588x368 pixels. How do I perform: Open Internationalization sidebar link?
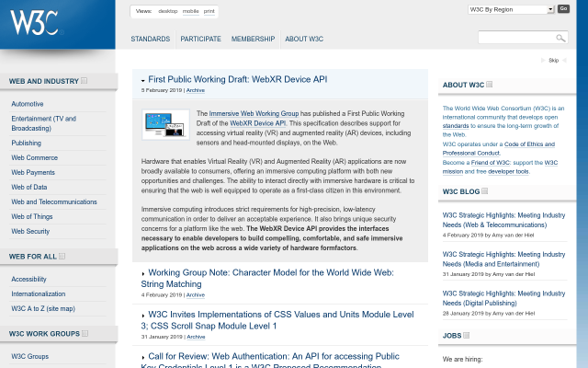39,293
